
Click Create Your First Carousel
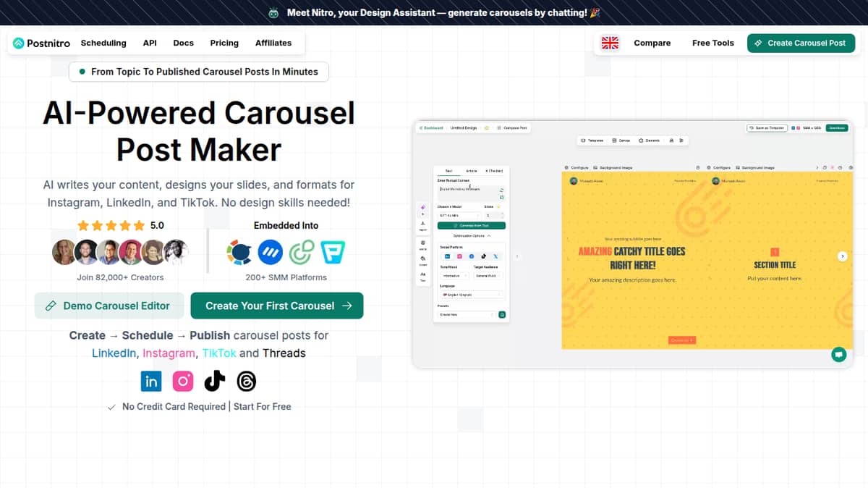pos(277,306)
